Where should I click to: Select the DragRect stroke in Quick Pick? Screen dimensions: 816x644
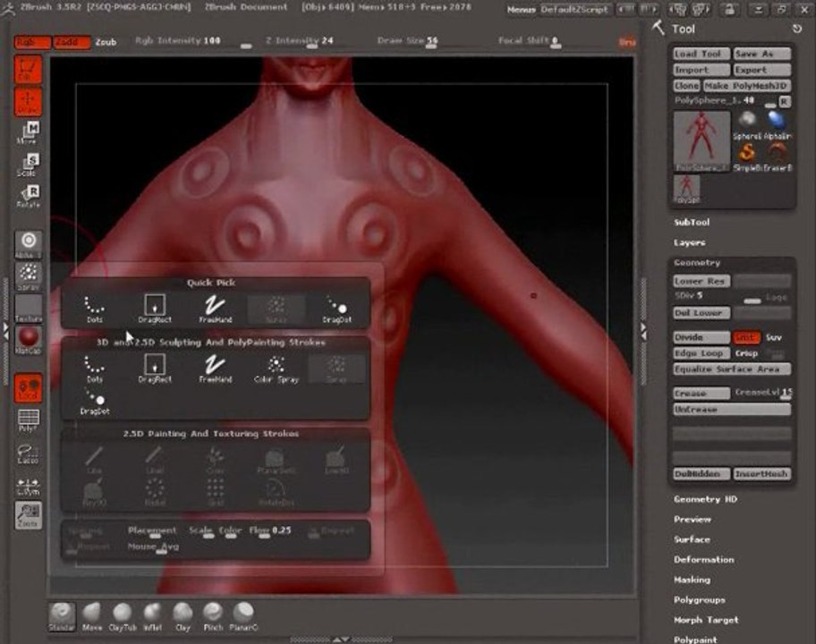155,309
